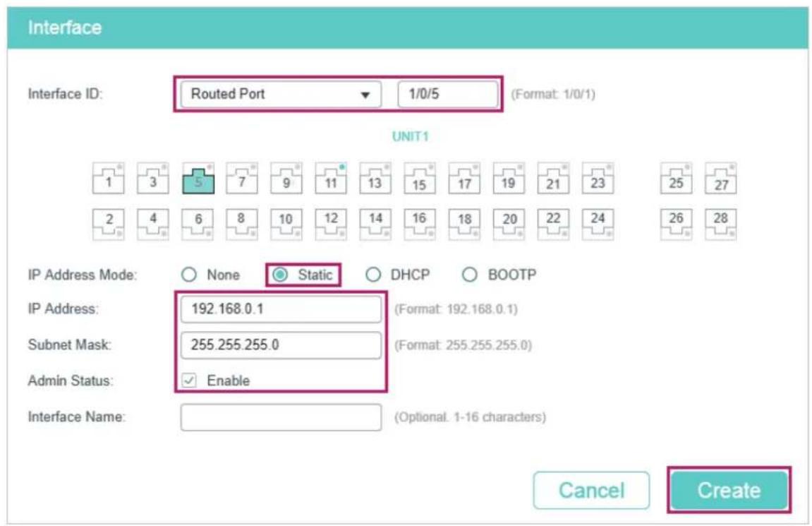Open the Routed Port interface type dropdown
This screenshot has width=812, height=526.
281,95
